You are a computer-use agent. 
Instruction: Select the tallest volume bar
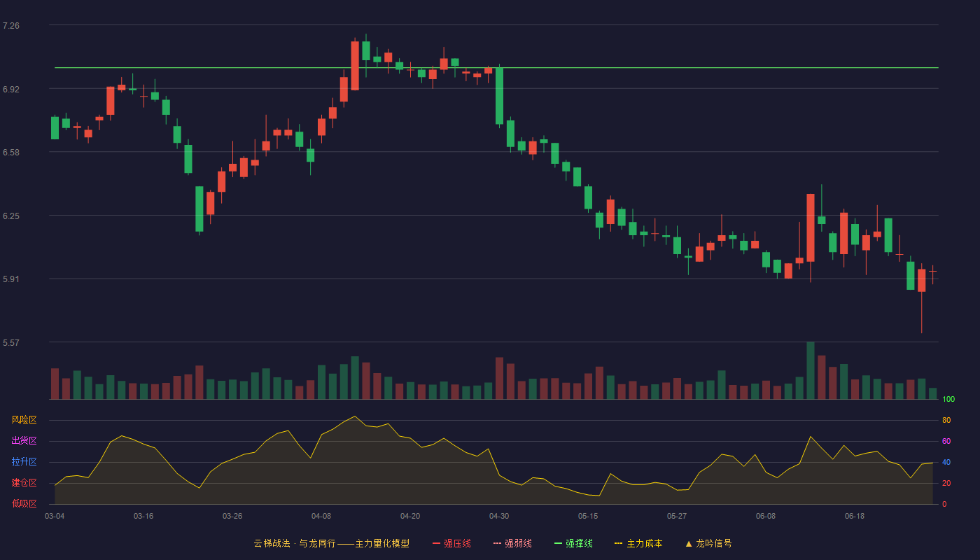pos(811,370)
